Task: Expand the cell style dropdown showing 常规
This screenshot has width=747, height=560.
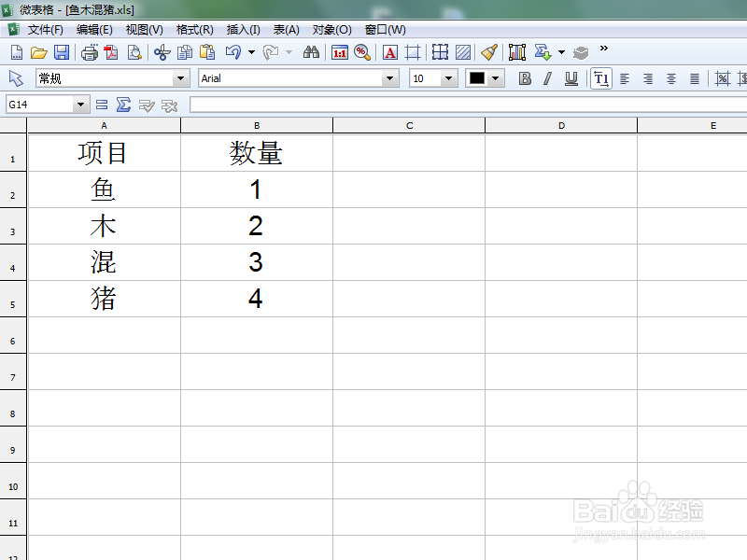Action: click(180, 78)
